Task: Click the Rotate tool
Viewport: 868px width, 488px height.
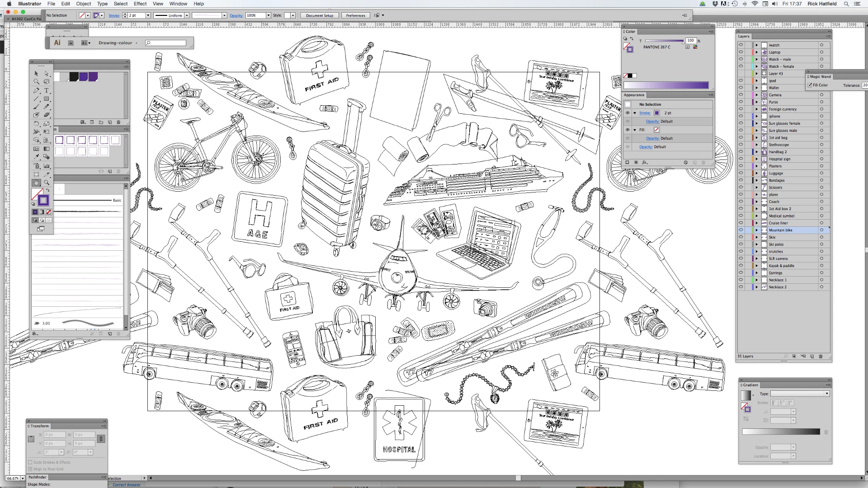Action: coord(36,123)
